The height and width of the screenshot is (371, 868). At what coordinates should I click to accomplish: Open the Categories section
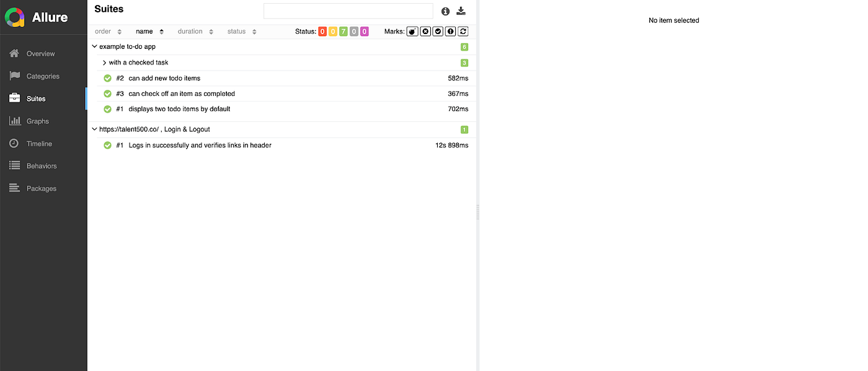[43, 76]
